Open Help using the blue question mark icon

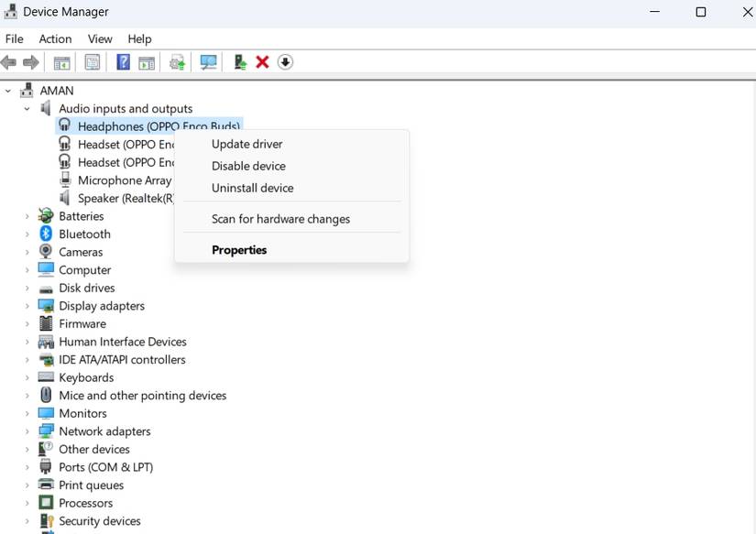pos(123,61)
